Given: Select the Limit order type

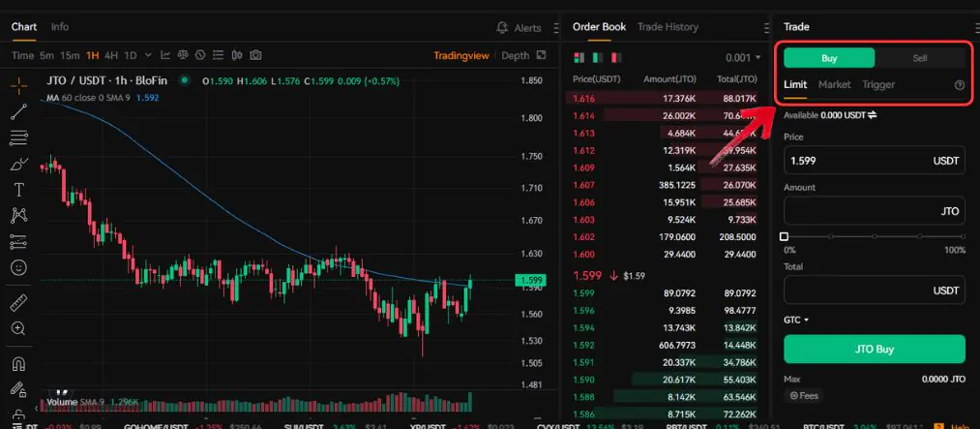Looking at the screenshot, I should [795, 84].
